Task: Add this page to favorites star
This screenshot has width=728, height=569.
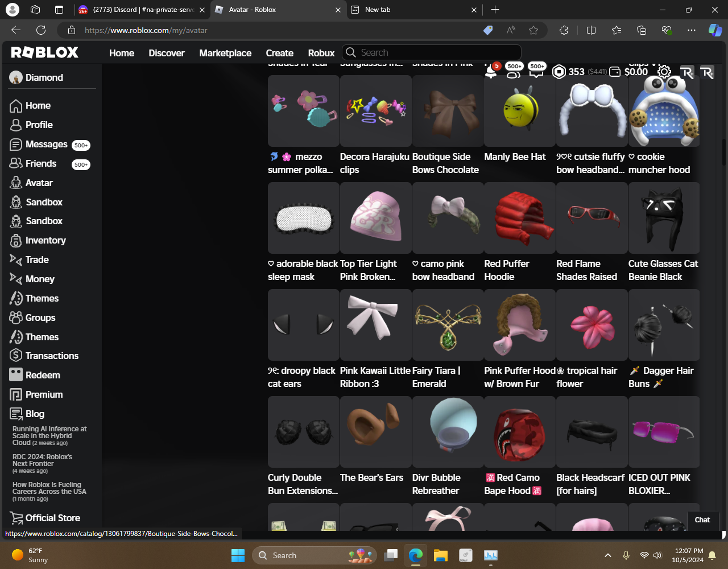Action: (533, 30)
